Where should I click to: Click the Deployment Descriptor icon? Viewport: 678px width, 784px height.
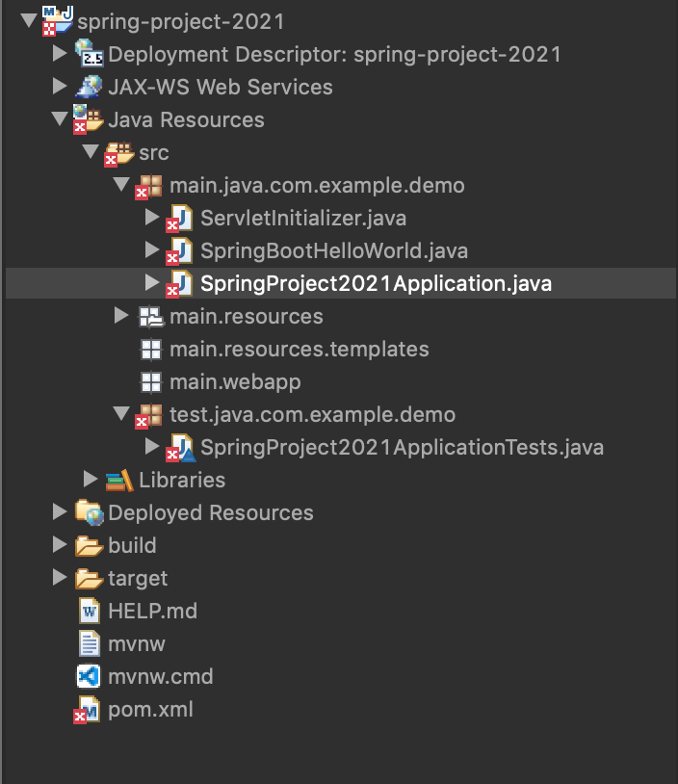click(x=89, y=53)
